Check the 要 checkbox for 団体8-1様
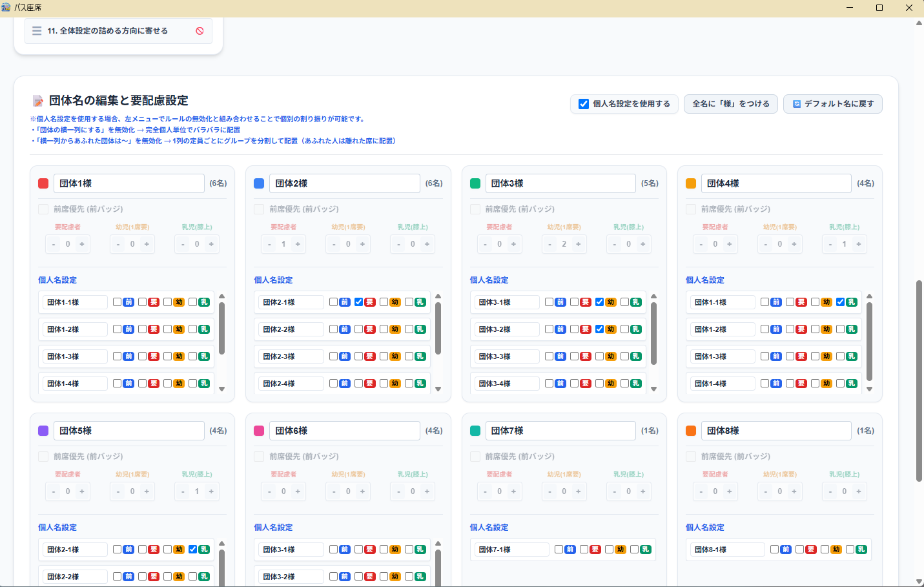924x587 pixels. (x=799, y=550)
